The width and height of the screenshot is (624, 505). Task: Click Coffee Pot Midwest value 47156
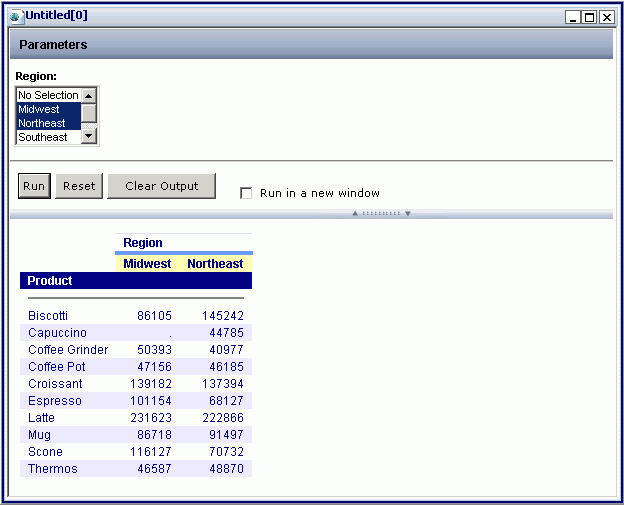[x=154, y=367]
